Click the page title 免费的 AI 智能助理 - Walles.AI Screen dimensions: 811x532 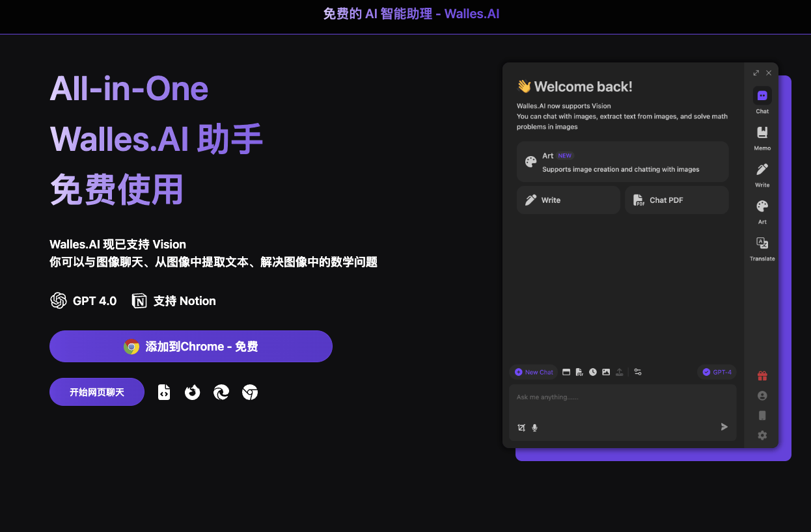coord(411,14)
